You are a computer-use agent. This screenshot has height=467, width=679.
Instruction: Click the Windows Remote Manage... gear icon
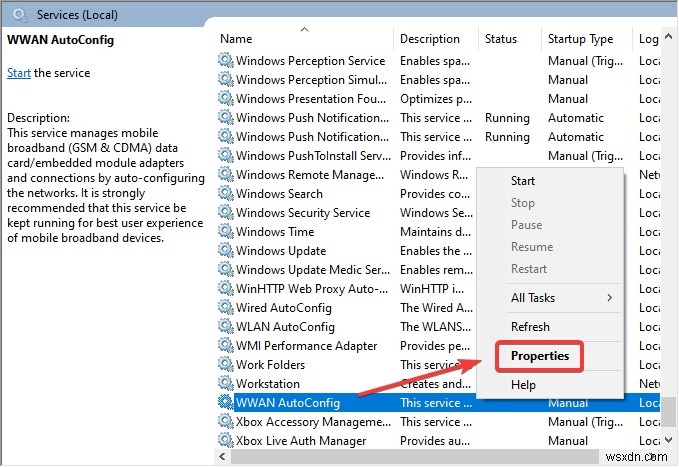226,174
